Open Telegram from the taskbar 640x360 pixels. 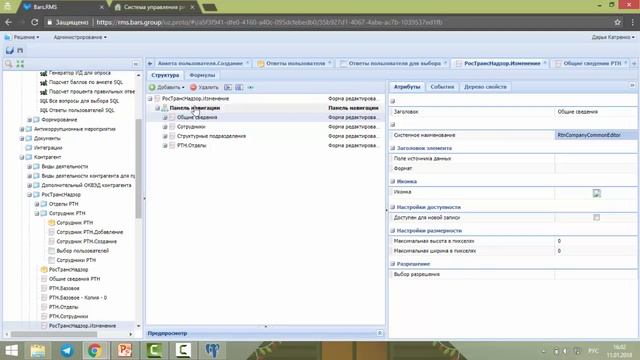point(67,350)
